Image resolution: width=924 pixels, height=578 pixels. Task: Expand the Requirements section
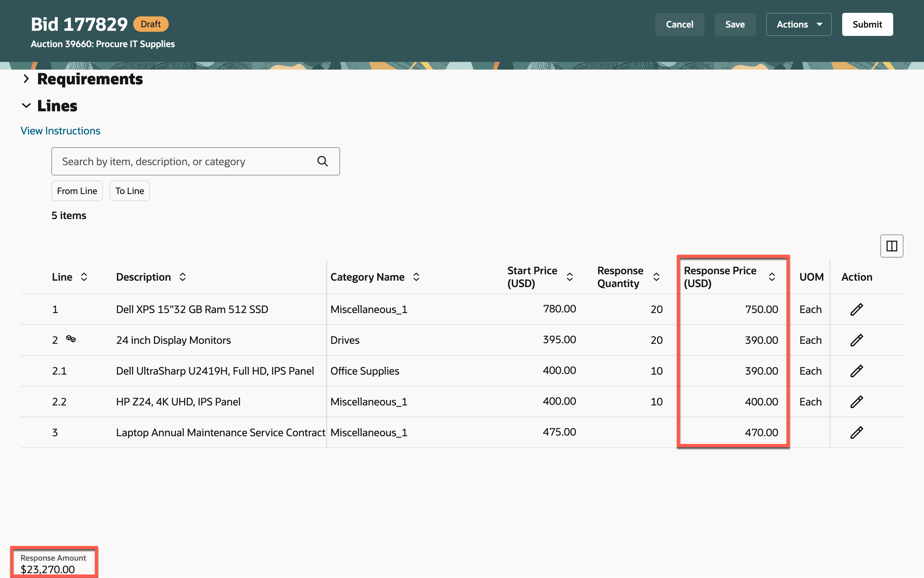[x=26, y=79]
